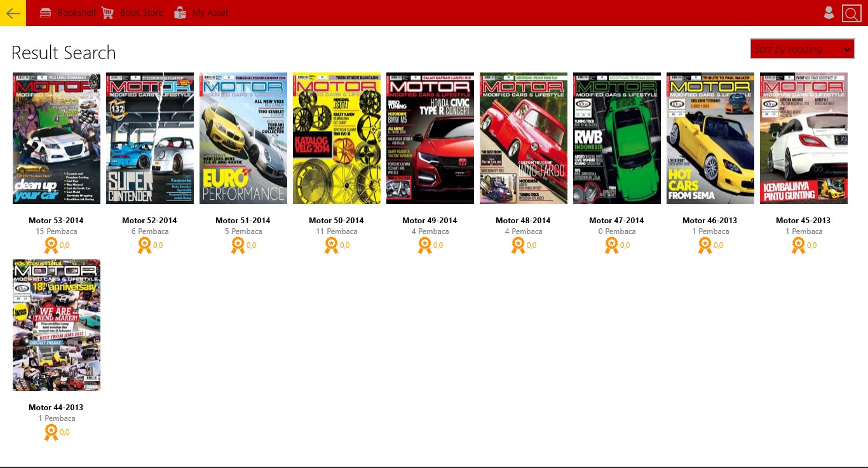Select the title text Motor 50-2014
This screenshot has height=468, width=868.
tap(336, 221)
